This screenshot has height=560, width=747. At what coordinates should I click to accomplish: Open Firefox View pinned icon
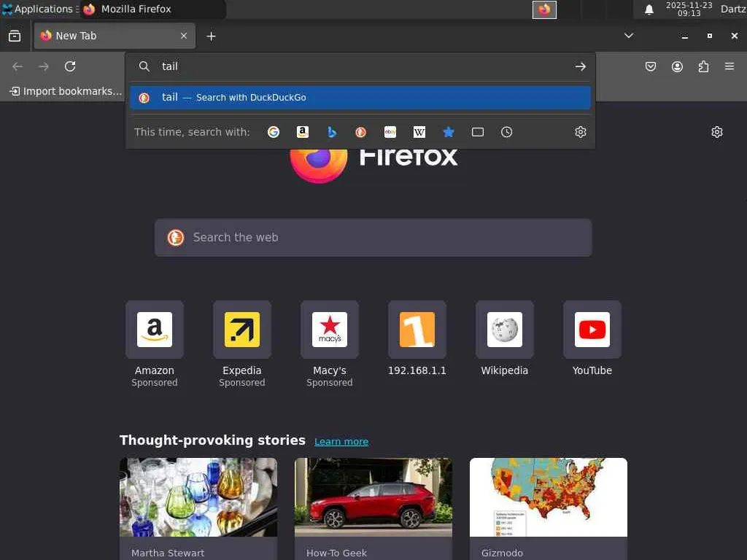(x=15, y=36)
